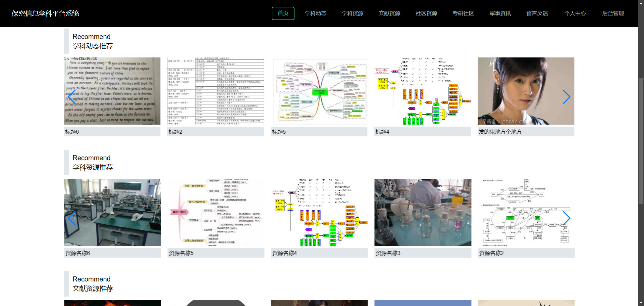Viewport: 644px width, 306px height.
Task: Open the 首页 navigation tab
Action: click(283, 13)
